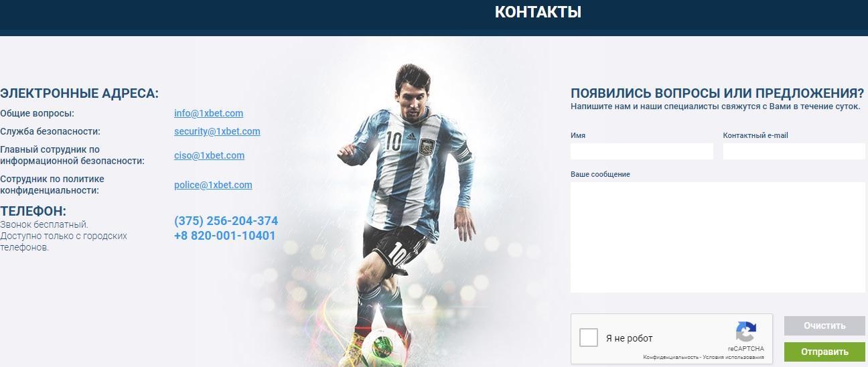Image resolution: width=868 pixels, height=367 pixels.
Task: Focus the Имя input field
Action: pyautogui.click(x=642, y=151)
